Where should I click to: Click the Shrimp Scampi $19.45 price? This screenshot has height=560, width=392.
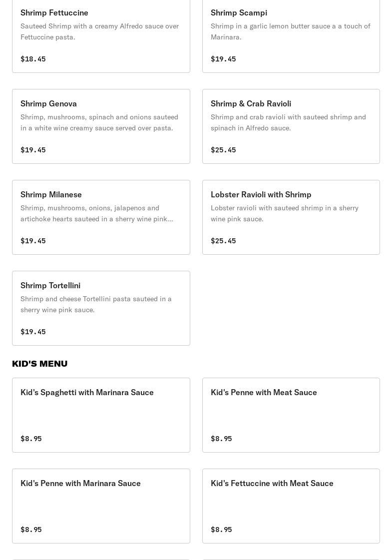click(223, 59)
